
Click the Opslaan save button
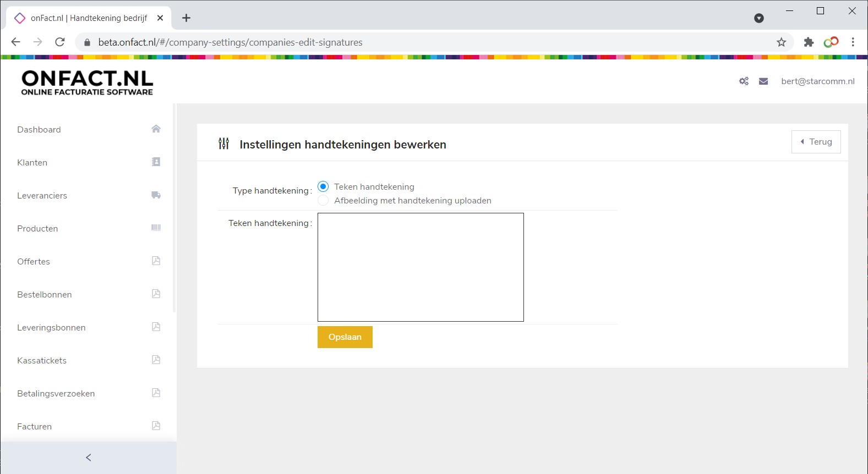click(x=345, y=337)
